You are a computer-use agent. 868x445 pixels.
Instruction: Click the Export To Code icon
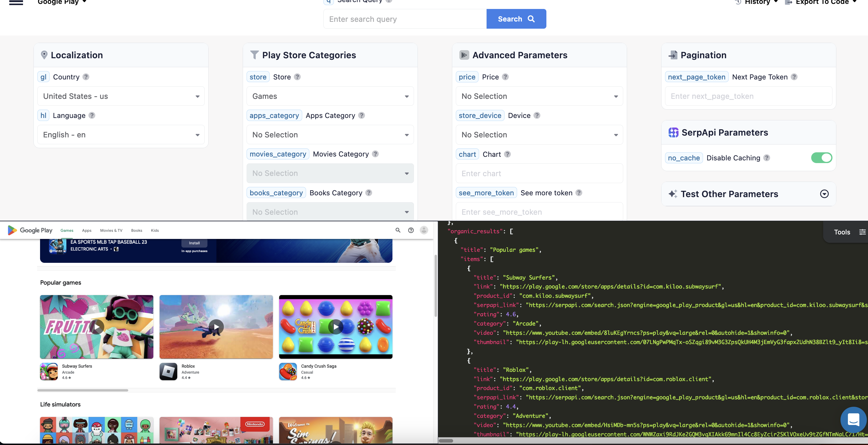(788, 2)
